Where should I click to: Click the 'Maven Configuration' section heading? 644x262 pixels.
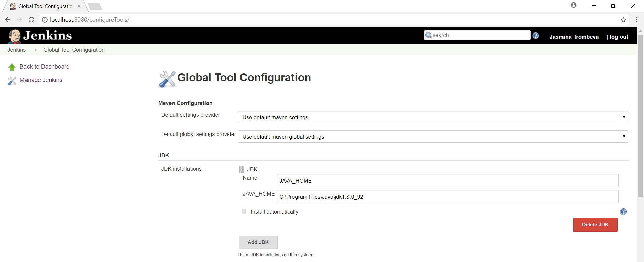pos(185,103)
